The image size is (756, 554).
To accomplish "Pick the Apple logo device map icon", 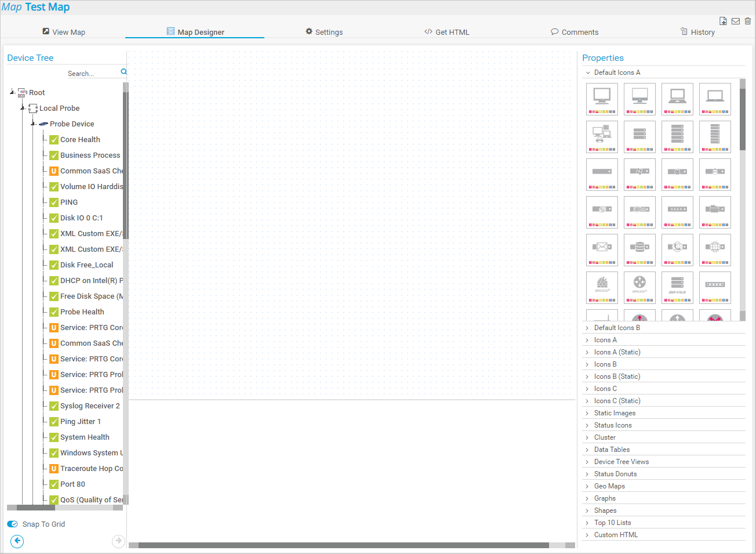I will (677, 174).
